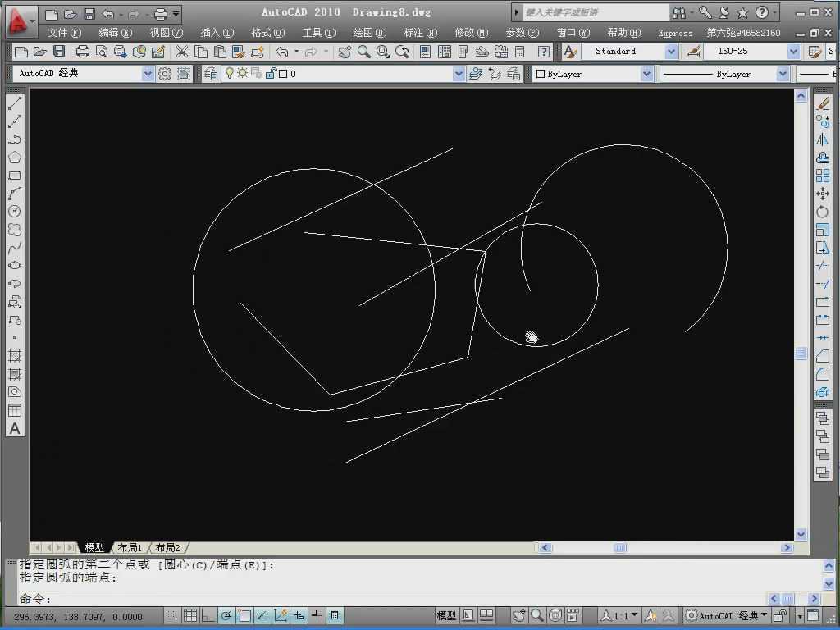Switch to the 布局1 tab

click(x=130, y=547)
